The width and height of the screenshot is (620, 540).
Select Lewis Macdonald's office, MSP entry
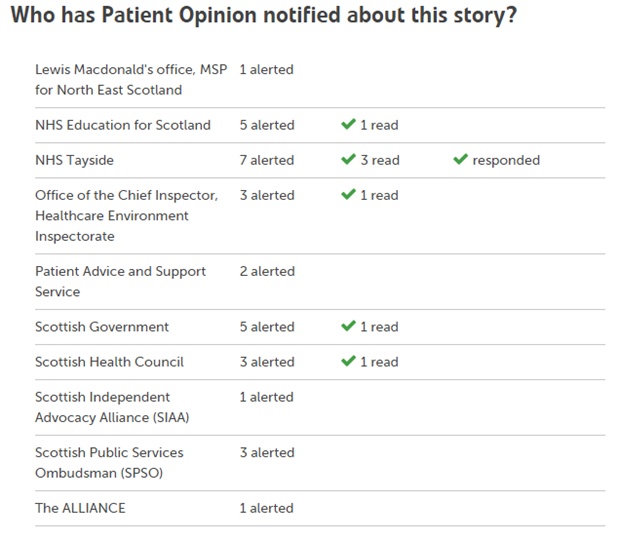[131, 79]
